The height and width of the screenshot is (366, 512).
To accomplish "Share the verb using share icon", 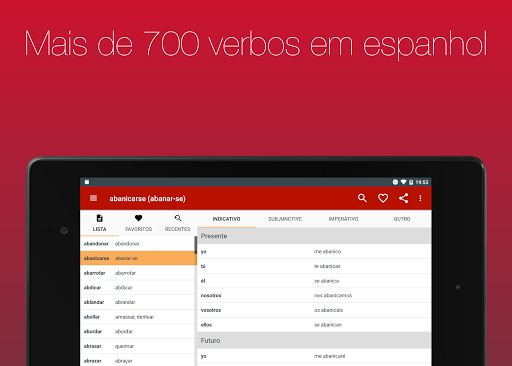I will (x=403, y=198).
